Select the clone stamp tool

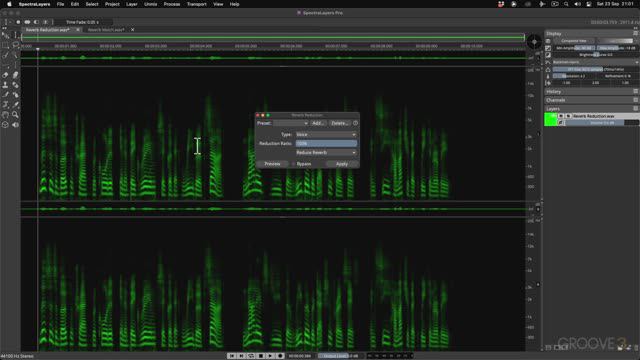pos(5,85)
